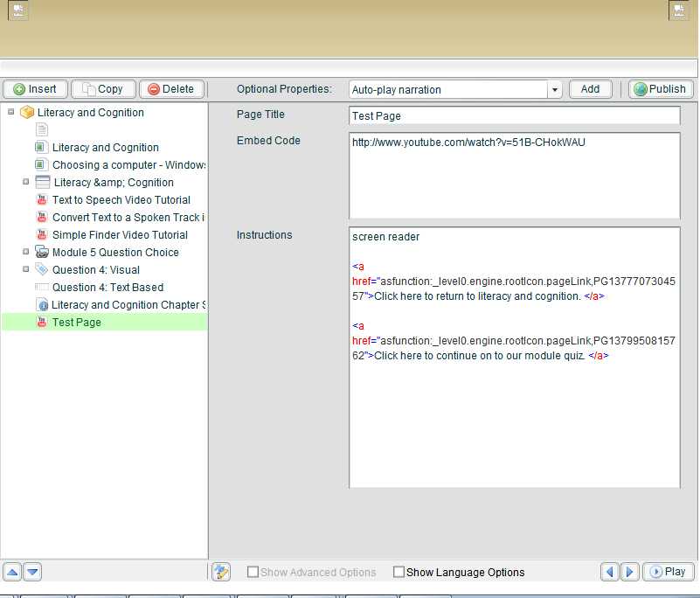700x598 pixels.
Task: Go to next page with right arrow
Action: [629, 572]
